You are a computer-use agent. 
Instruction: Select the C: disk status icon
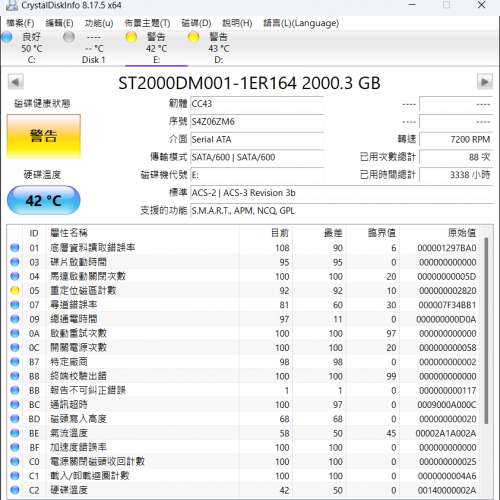[7, 37]
